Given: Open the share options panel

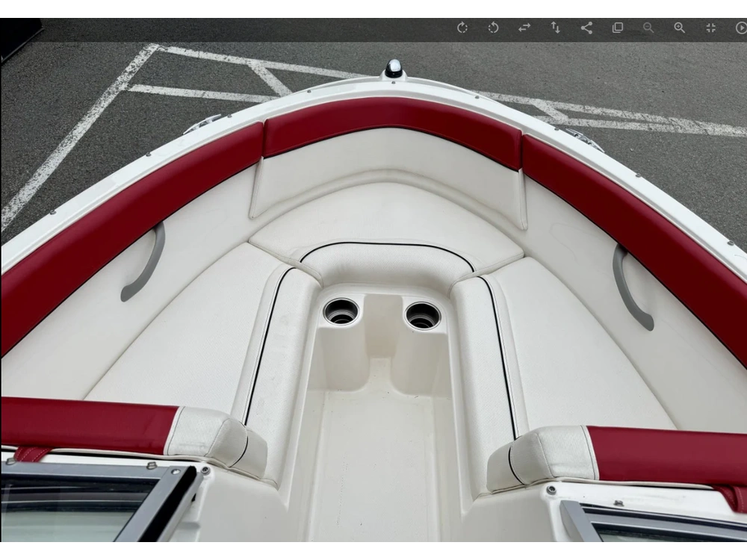Looking at the screenshot, I should coord(587,28).
